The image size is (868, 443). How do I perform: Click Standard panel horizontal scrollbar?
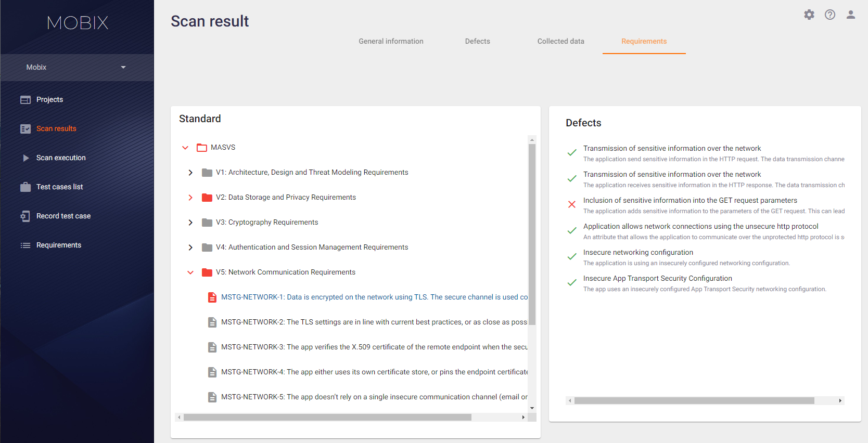(327, 418)
